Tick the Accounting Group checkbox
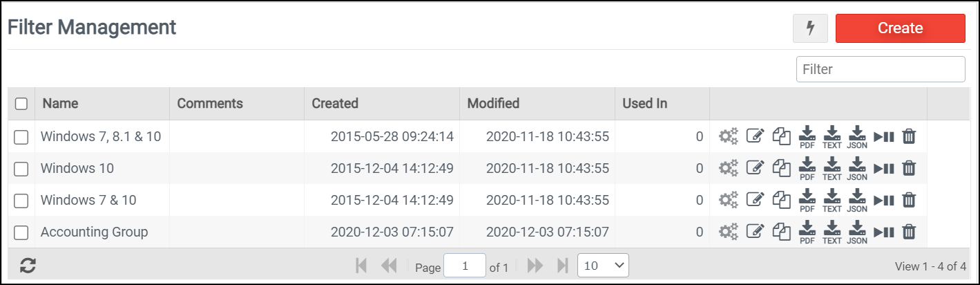This screenshot has width=980, height=285. (x=21, y=232)
